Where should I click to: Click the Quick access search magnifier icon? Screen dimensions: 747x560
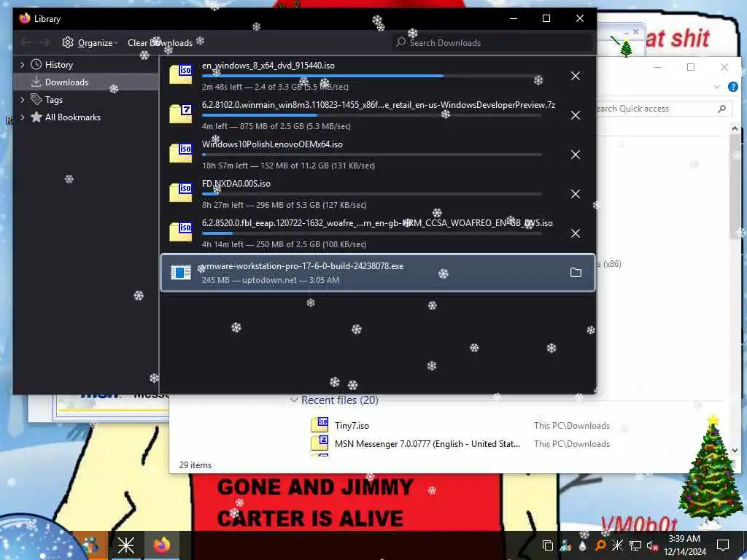[721, 109]
